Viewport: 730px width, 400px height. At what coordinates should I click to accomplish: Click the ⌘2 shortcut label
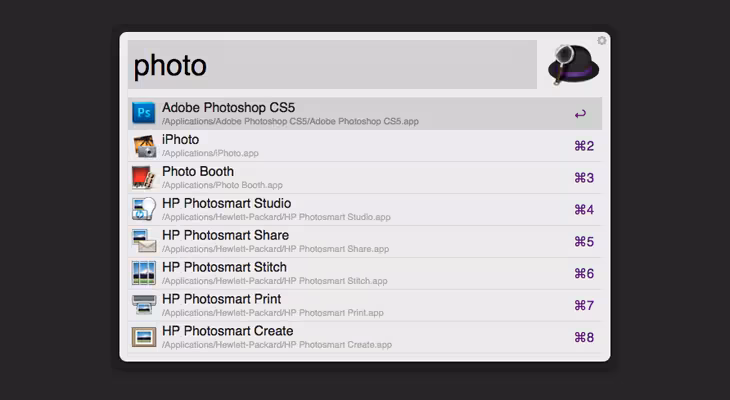pos(584,146)
